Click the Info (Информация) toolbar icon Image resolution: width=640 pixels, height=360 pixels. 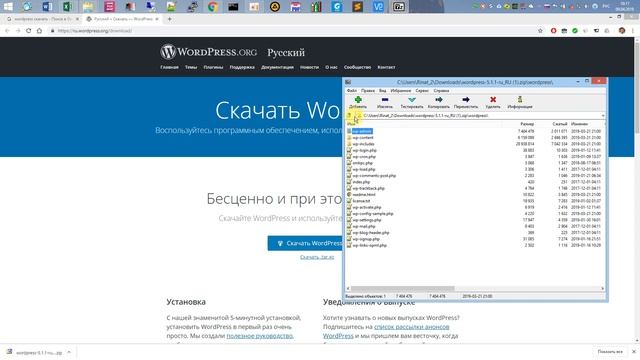click(x=520, y=100)
